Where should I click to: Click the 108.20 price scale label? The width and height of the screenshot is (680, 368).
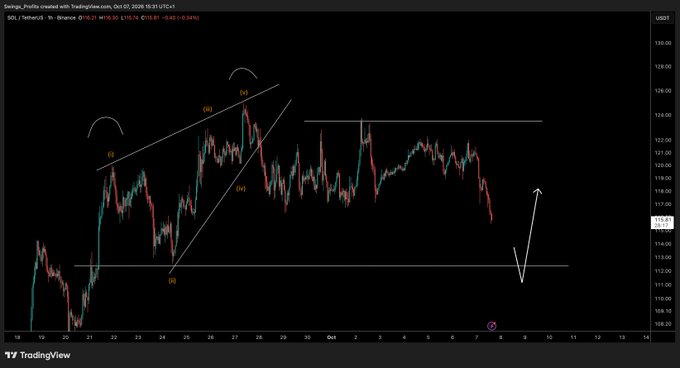pos(663,324)
